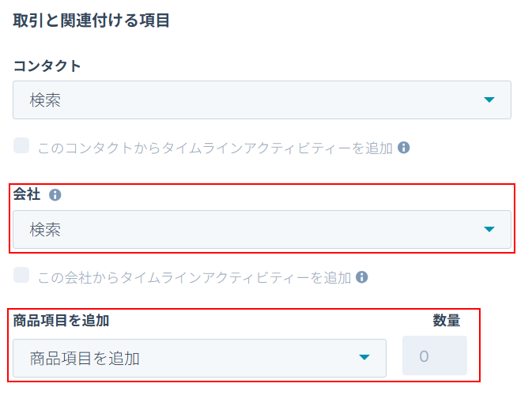Click info icon after contact timeline checkbox text
This screenshot has width=532, height=406.
point(404,147)
